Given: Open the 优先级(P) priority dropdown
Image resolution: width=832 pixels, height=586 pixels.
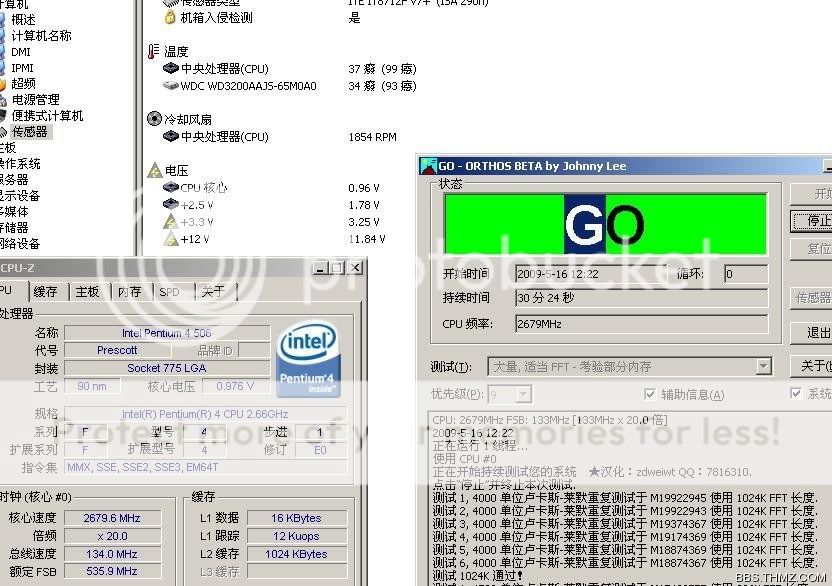Looking at the screenshot, I should 523,394.
